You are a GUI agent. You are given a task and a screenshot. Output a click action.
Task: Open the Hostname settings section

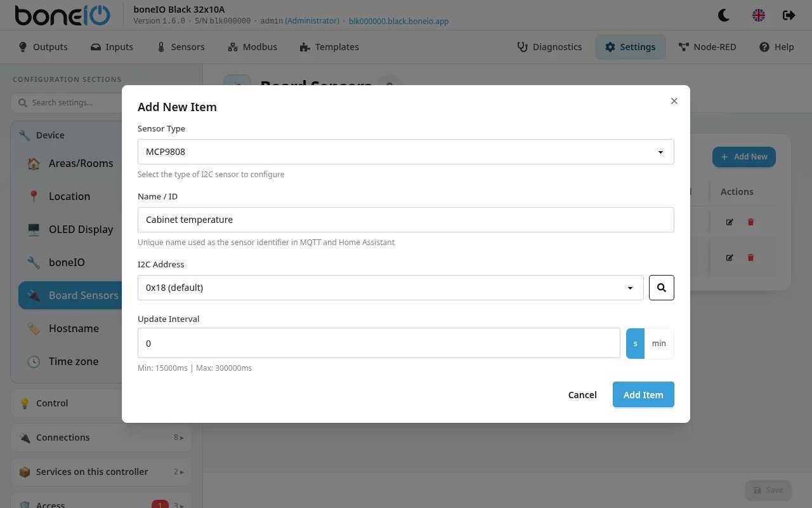pyautogui.click(x=70, y=328)
